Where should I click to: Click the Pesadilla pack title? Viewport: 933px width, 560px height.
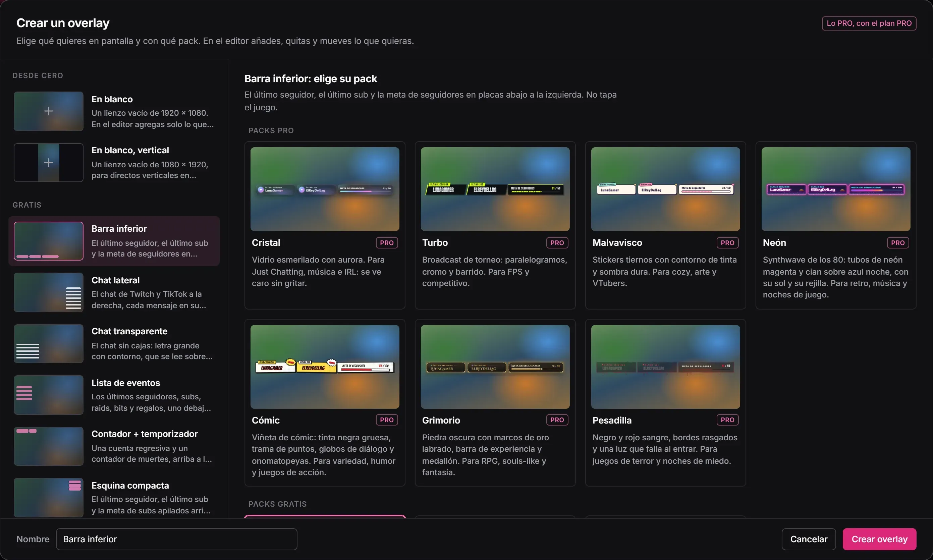(612, 421)
